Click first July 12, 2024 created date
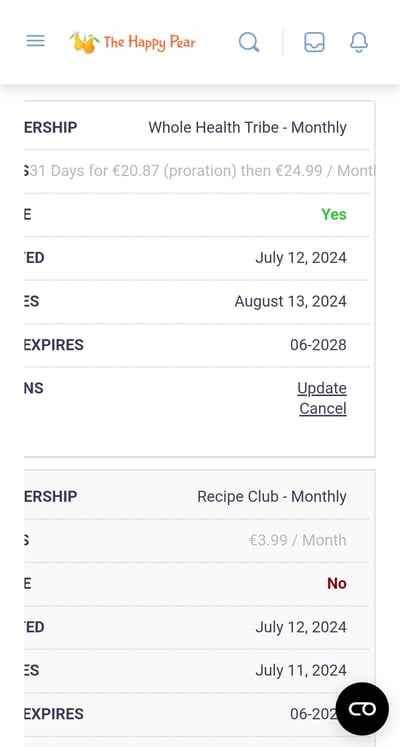The image size is (400, 747). [301, 258]
